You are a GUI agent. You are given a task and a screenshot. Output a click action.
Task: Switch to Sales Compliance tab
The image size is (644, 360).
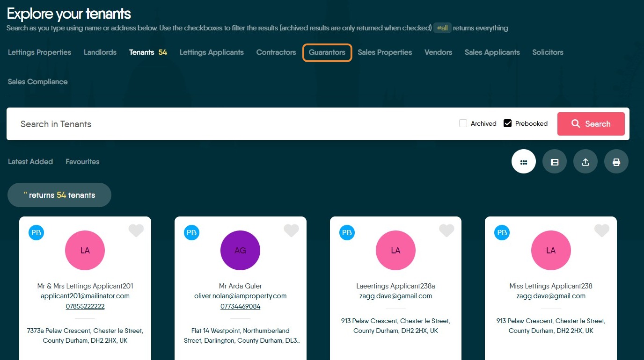pyautogui.click(x=38, y=82)
